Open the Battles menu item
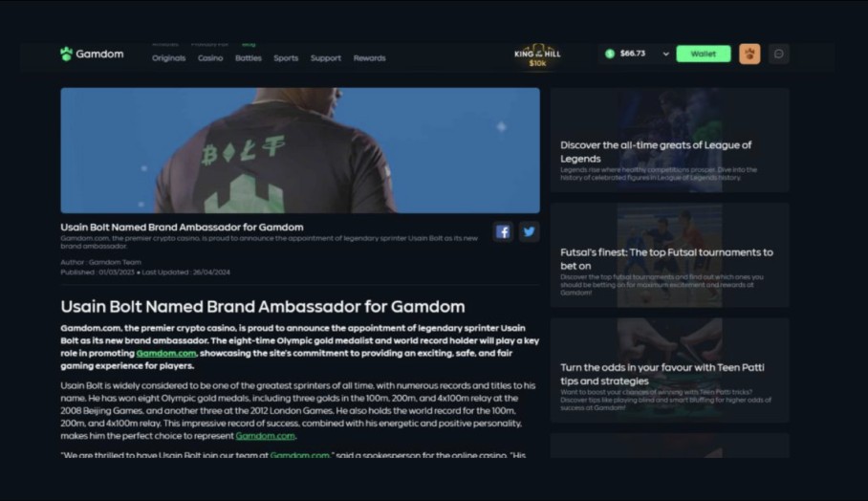 (248, 58)
